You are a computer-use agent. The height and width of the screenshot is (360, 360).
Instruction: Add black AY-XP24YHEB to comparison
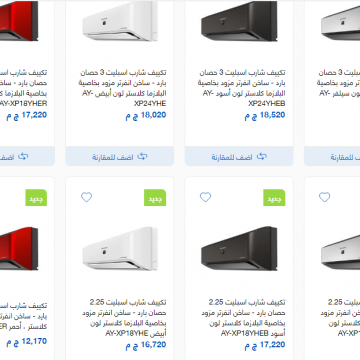coord(239,156)
